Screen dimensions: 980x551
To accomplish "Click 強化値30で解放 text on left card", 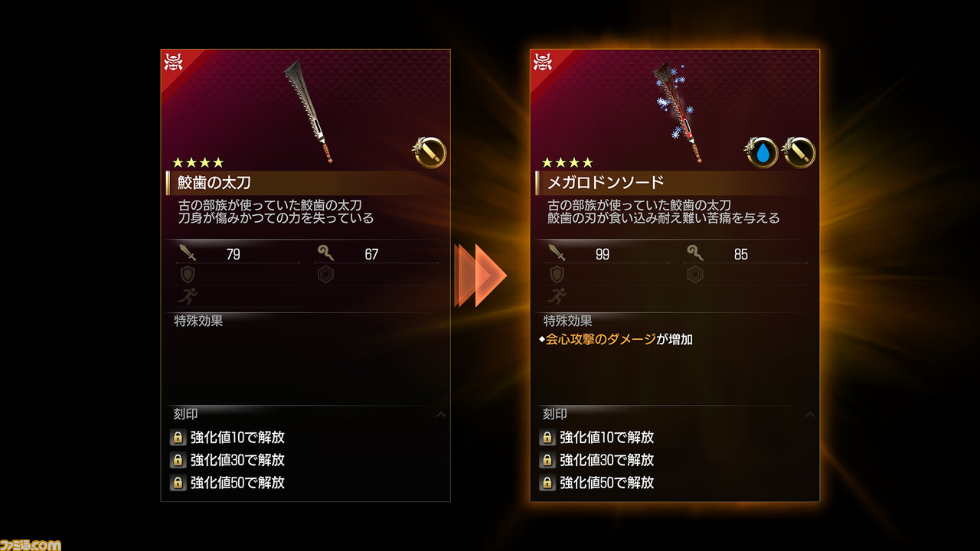I will click(x=237, y=460).
